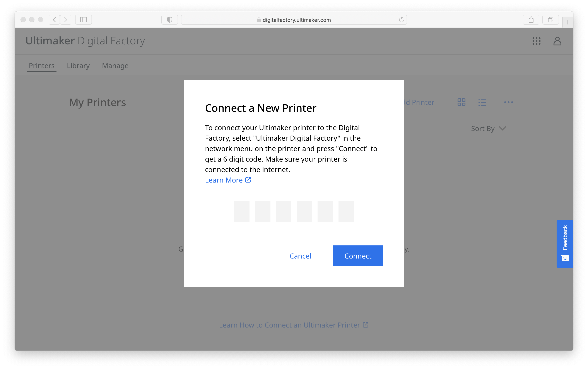Screen dimensions: 588x369
Task: Open the user account profile icon
Action: [x=557, y=41]
